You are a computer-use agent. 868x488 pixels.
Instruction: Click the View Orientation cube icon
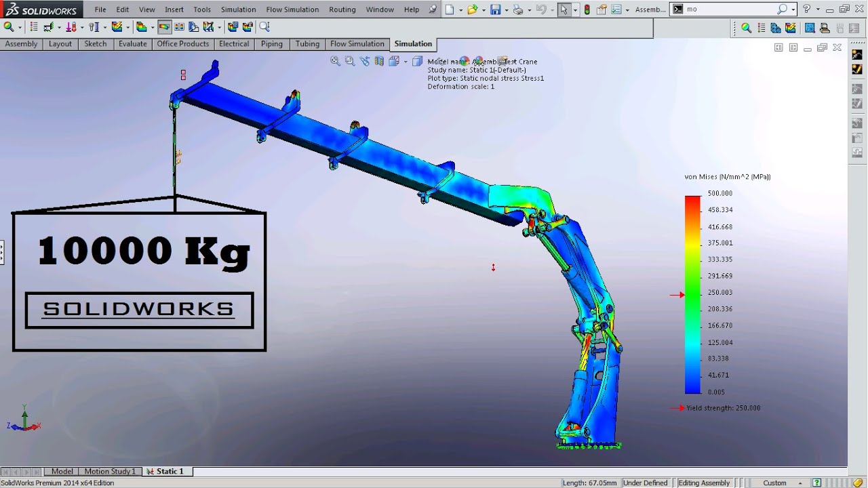click(x=393, y=61)
